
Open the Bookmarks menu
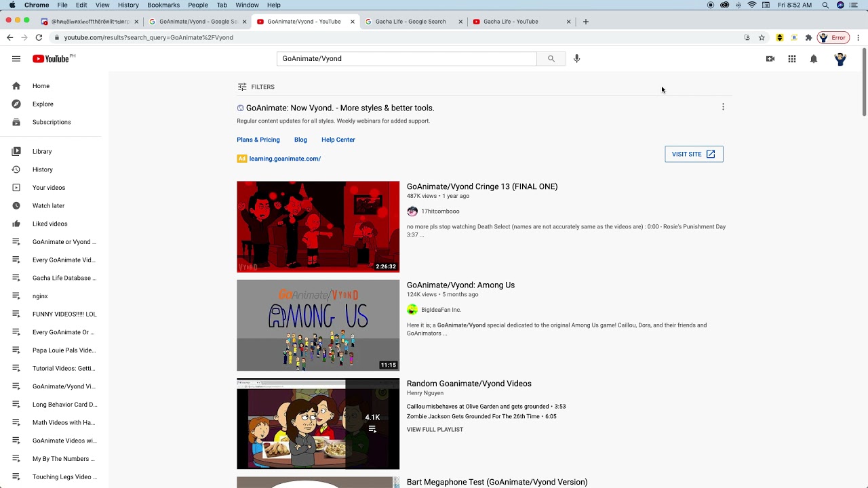click(x=163, y=5)
